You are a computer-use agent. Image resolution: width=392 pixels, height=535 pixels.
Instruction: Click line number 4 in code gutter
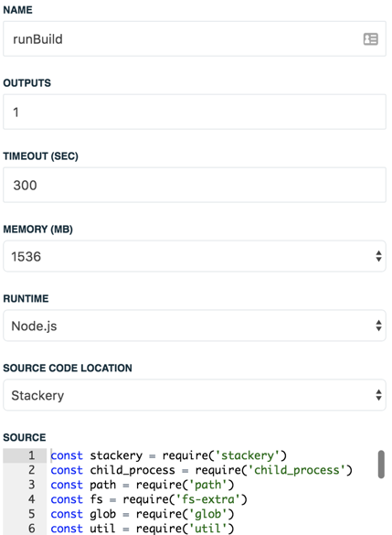coord(32,499)
